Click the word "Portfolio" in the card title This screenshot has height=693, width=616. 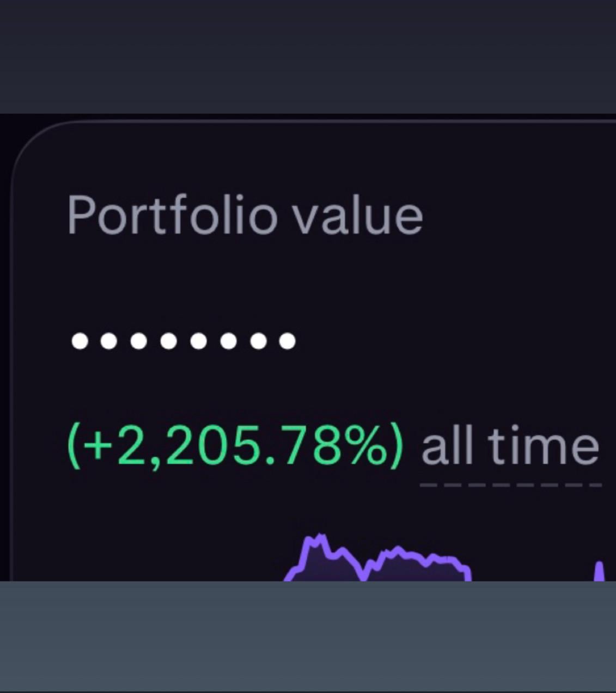[x=172, y=216]
